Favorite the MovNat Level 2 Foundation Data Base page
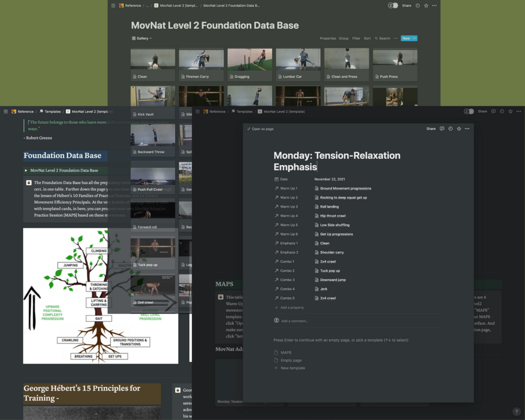The height and width of the screenshot is (420, 525). tap(426, 5)
